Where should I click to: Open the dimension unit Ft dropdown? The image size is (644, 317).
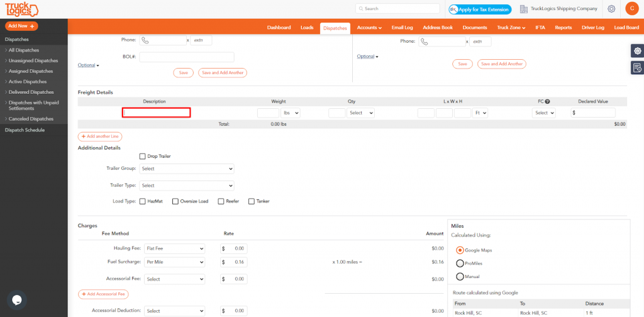coord(480,113)
